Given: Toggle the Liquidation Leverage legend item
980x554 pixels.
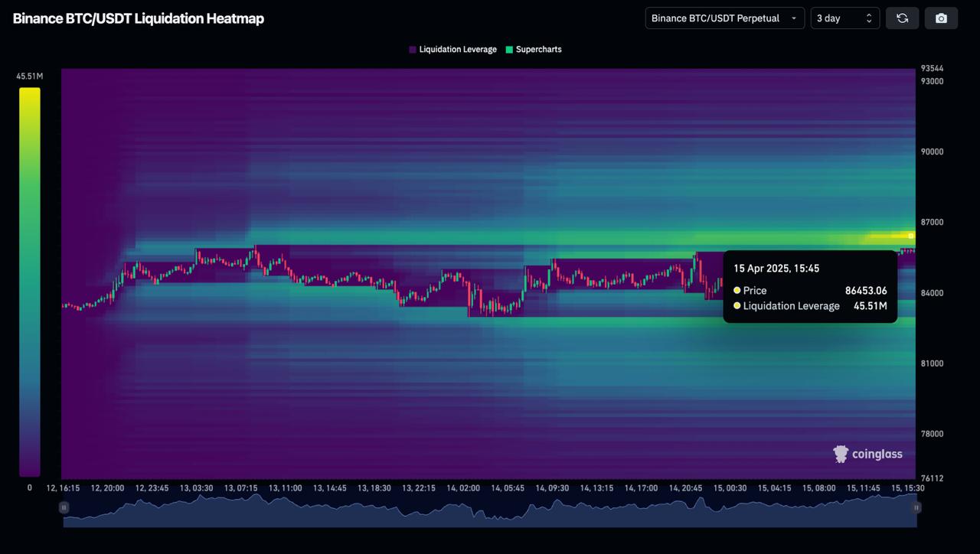Looking at the screenshot, I should click(452, 49).
